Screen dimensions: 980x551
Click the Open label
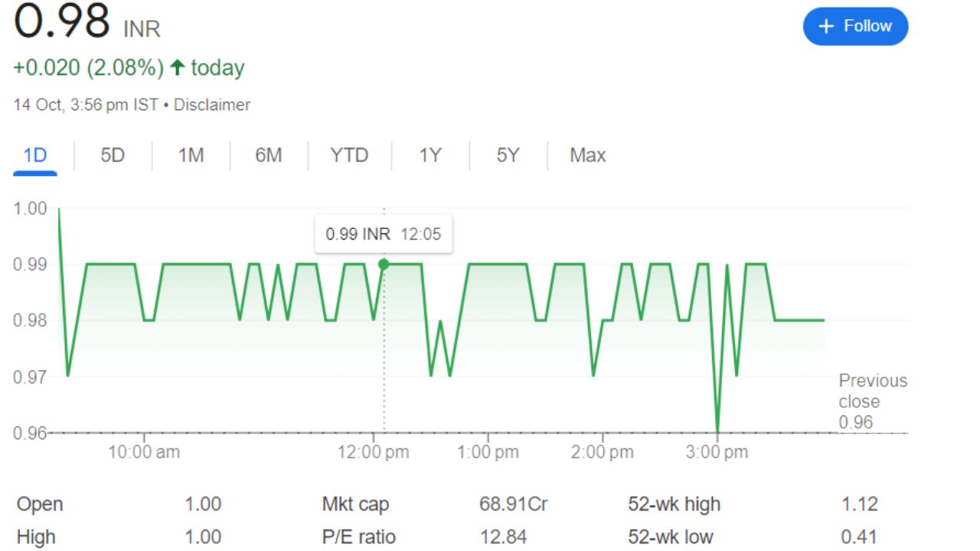[x=40, y=504]
